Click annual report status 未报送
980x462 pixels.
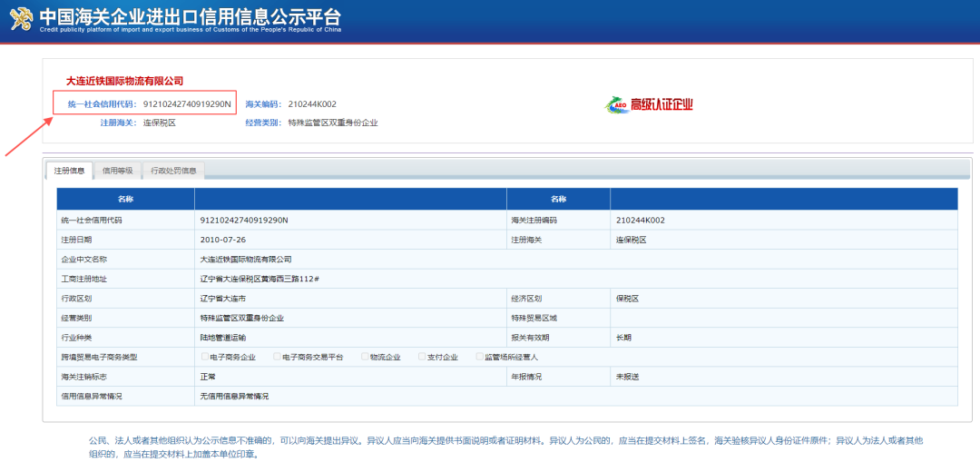pos(627,377)
